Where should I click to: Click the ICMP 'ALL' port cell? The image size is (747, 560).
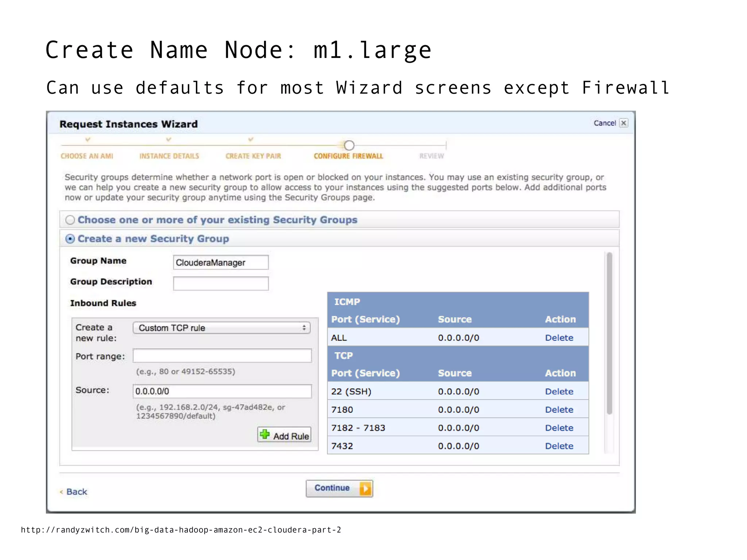click(339, 338)
